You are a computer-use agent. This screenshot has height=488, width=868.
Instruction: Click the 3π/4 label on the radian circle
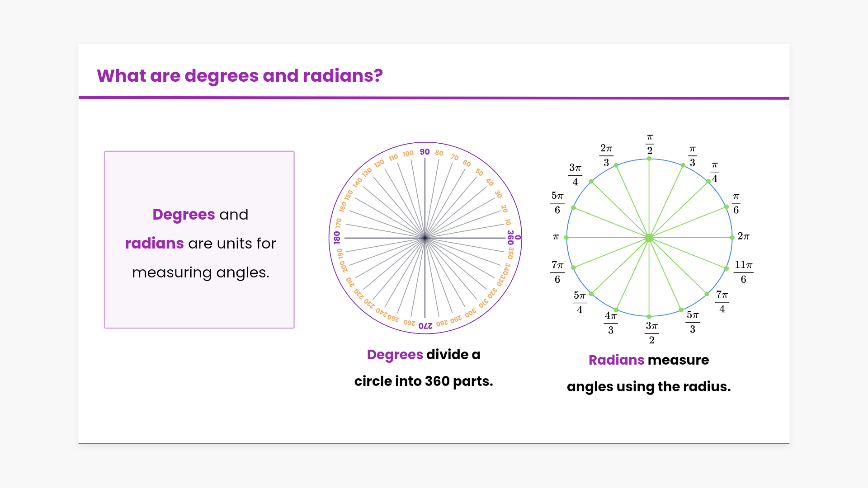575,174
